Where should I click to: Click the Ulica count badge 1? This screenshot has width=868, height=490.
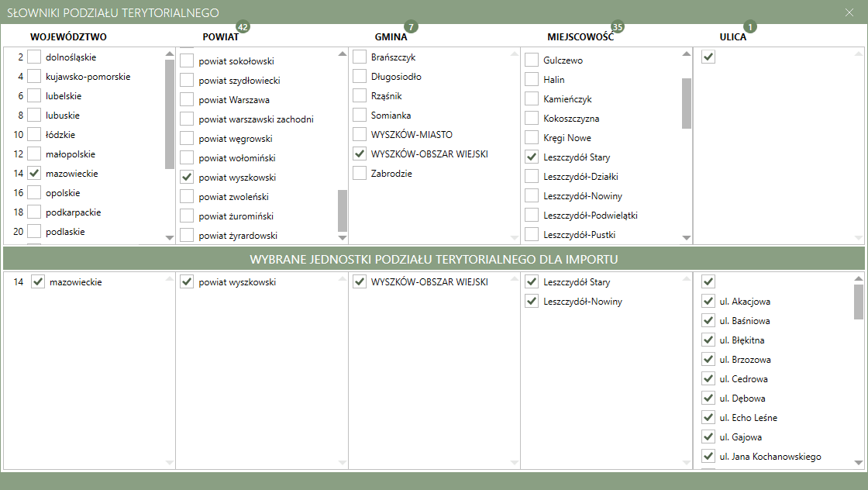point(749,27)
